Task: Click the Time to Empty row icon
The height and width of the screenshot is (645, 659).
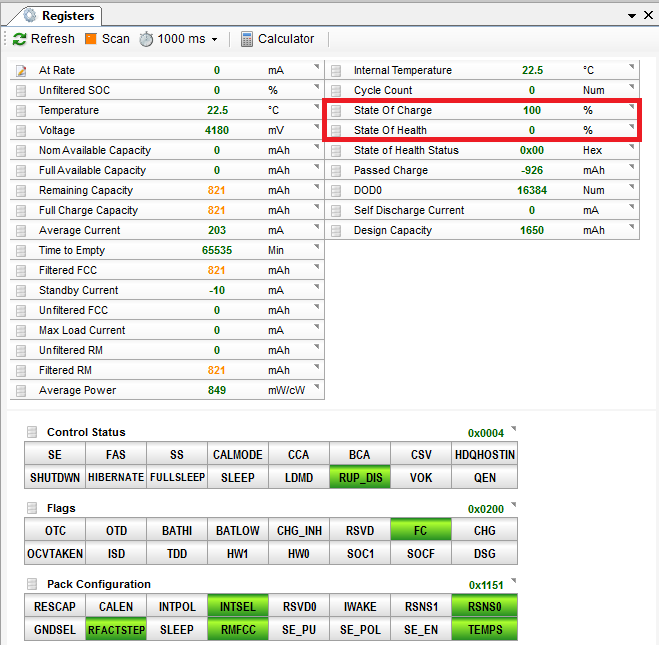Action: click(21, 251)
